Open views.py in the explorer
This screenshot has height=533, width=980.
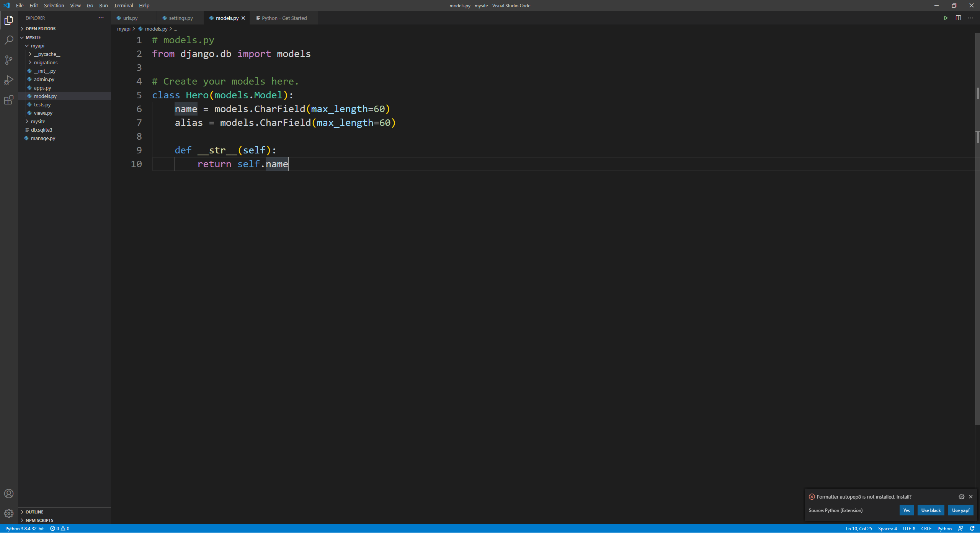point(64,113)
